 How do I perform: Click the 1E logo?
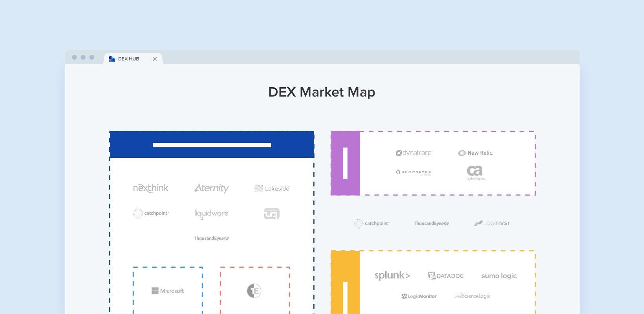click(x=254, y=291)
